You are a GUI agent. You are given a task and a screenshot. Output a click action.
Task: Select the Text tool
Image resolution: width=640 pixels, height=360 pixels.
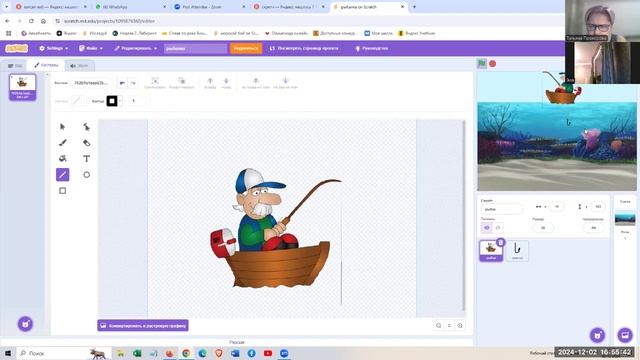(x=87, y=159)
